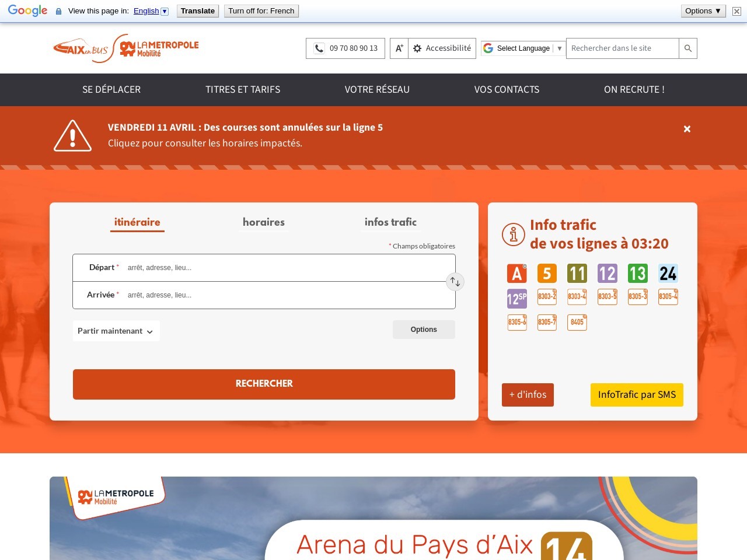
Task: Open the English language dropdown
Action: pos(151,11)
